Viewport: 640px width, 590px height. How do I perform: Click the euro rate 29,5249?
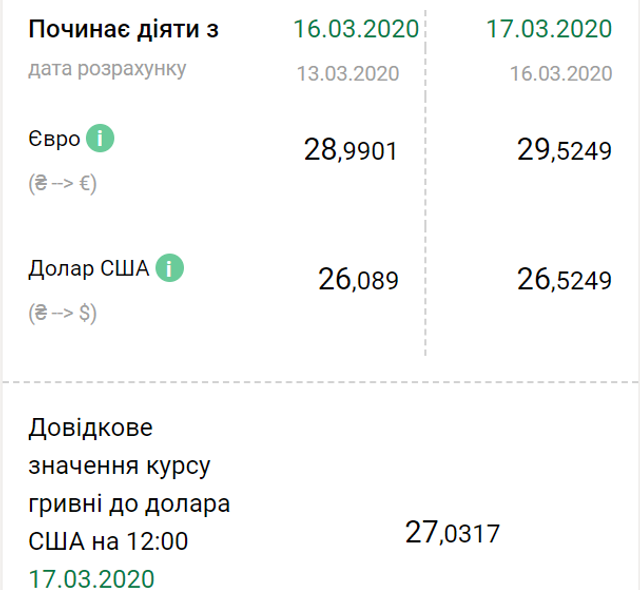pos(564,151)
